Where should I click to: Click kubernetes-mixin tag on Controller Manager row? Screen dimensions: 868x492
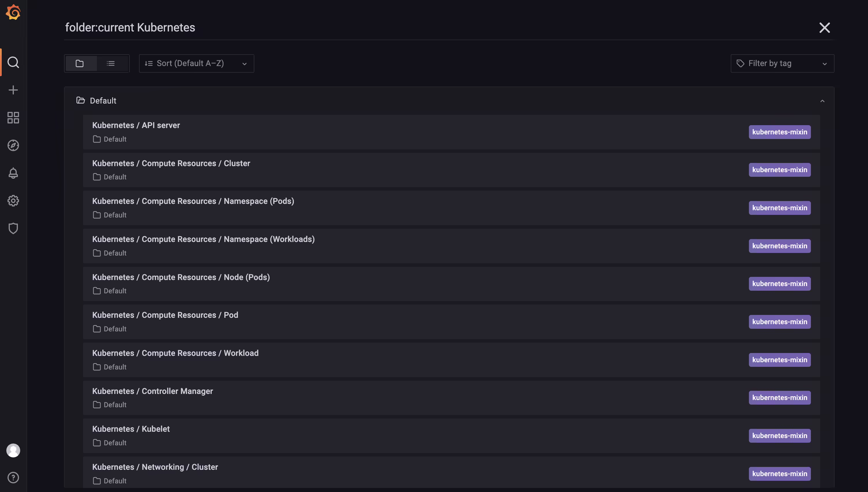779,398
